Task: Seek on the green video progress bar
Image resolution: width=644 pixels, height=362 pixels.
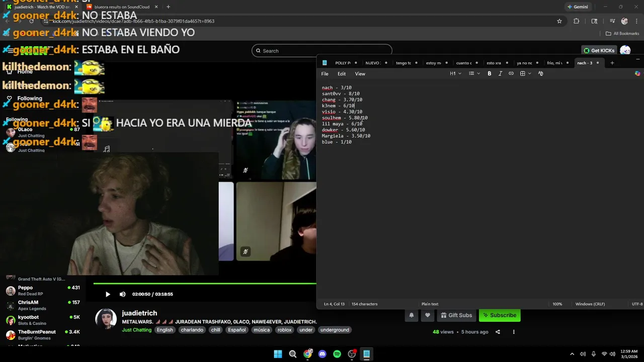Action: tap(205, 284)
